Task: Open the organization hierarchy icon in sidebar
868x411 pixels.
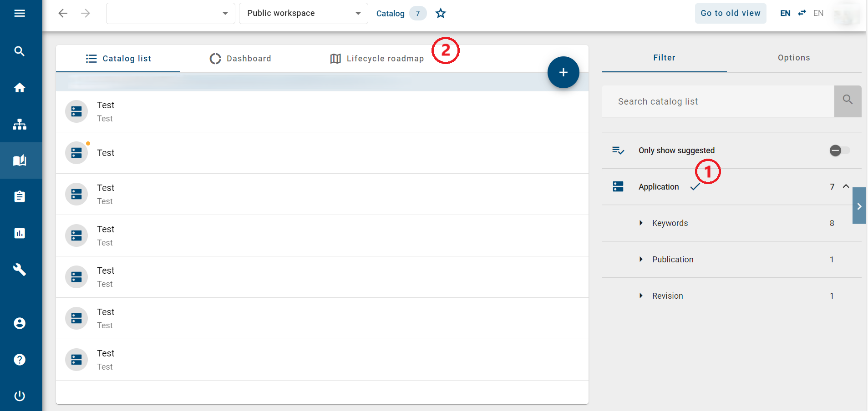Action: click(x=20, y=124)
